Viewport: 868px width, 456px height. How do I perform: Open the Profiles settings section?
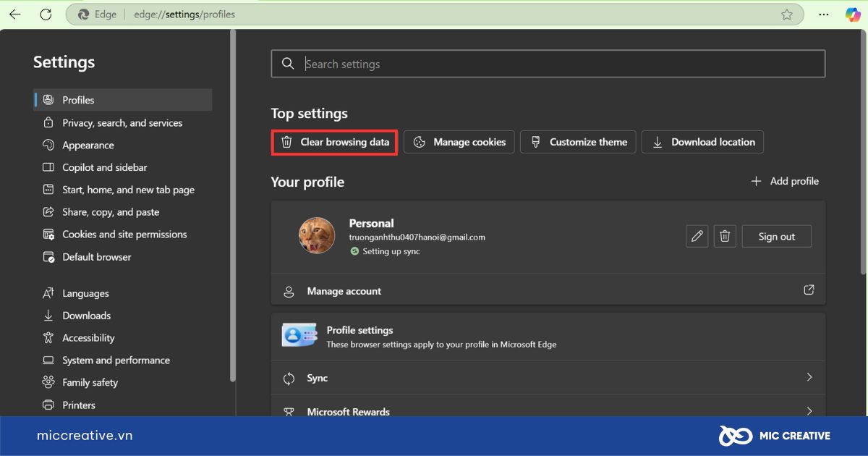coord(123,100)
